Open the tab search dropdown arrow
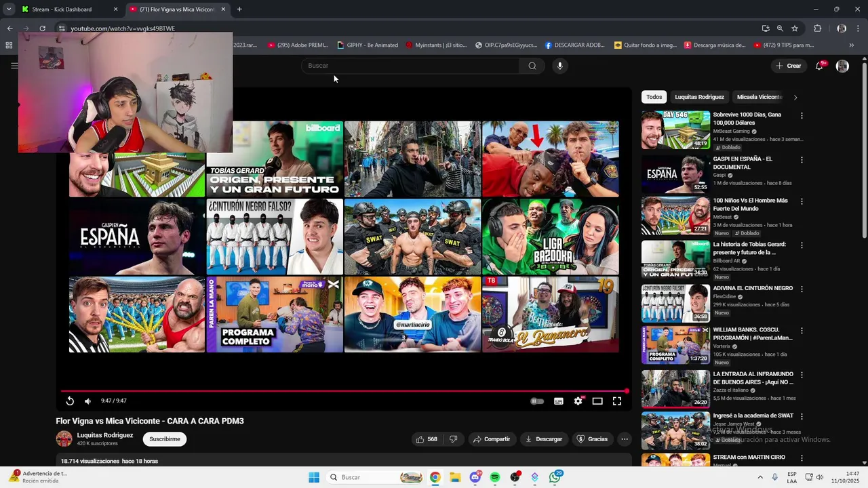Screen dimensions: 868x488 pos(9,9)
